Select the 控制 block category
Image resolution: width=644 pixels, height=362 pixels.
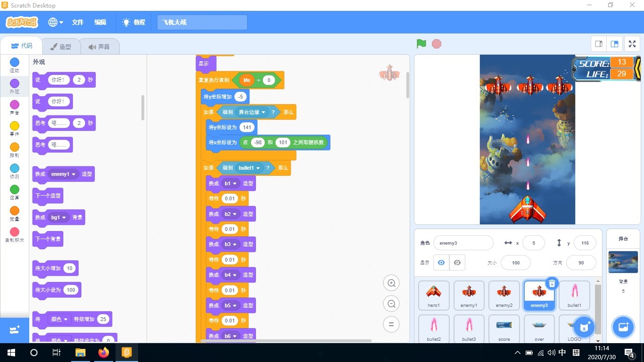[x=15, y=150]
